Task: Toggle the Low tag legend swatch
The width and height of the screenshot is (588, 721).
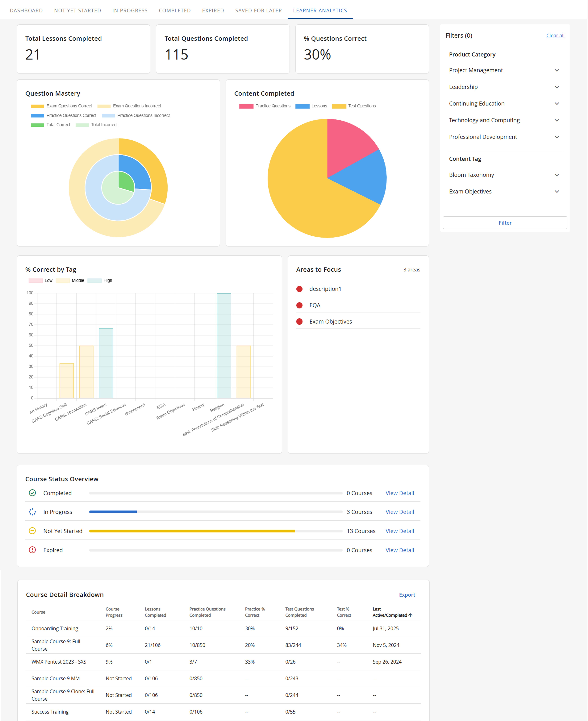Action: [36, 280]
